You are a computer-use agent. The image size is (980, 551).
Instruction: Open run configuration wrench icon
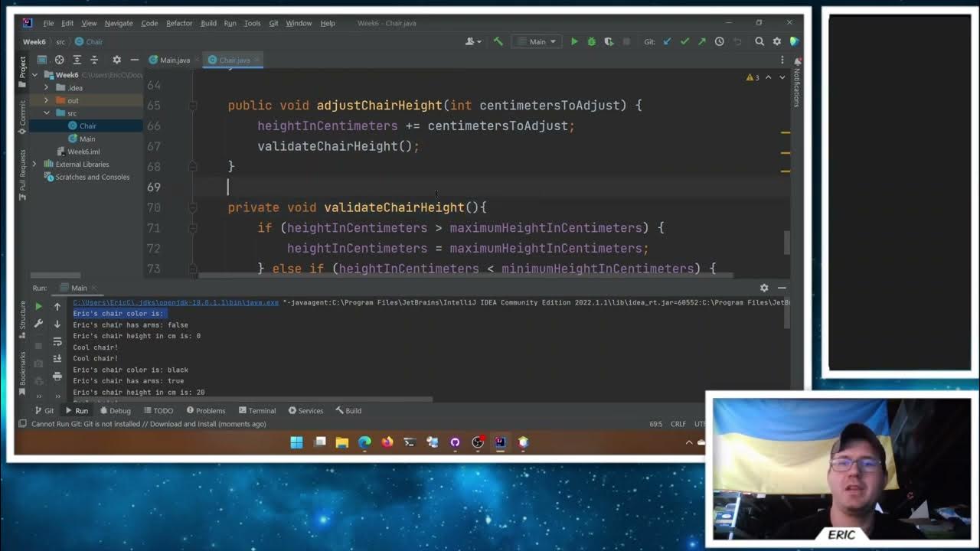pyautogui.click(x=39, y=324)
